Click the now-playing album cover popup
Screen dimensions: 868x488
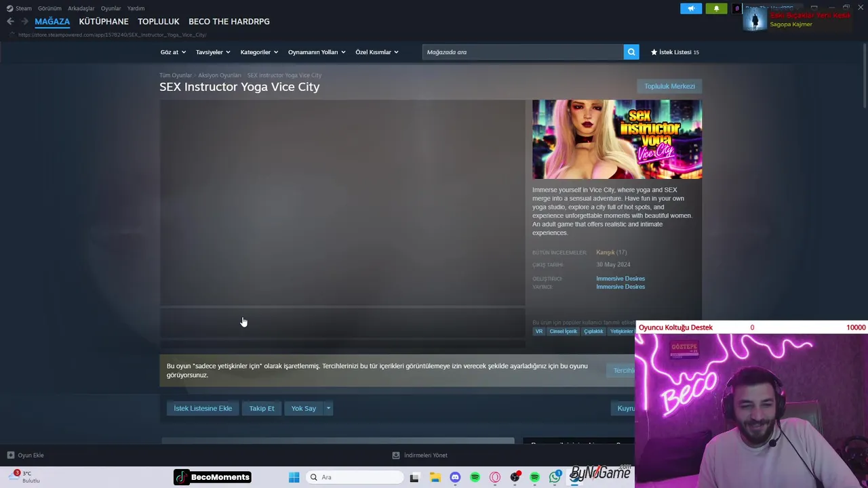755,20
